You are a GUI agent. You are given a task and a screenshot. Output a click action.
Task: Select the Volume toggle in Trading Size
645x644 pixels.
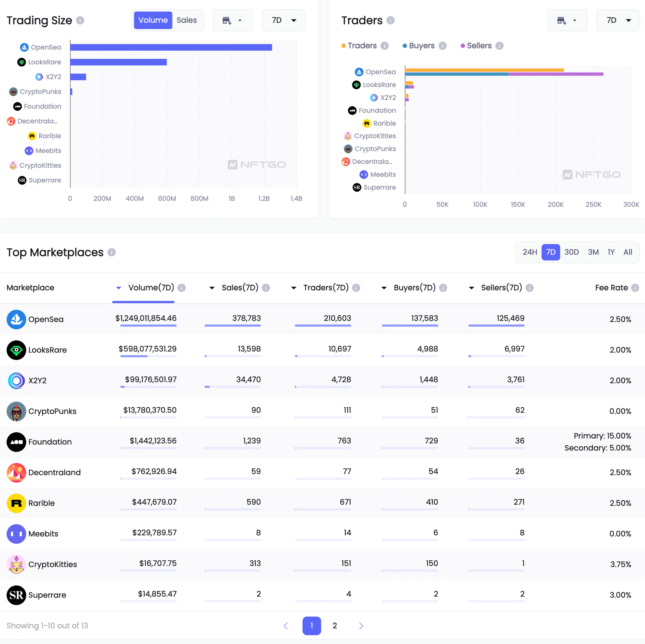point(153,20)
